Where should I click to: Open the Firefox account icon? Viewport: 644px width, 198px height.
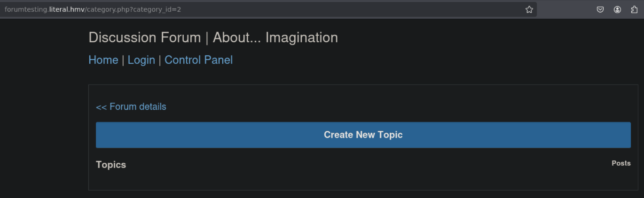pyautogui.click(x=617, y=9)
